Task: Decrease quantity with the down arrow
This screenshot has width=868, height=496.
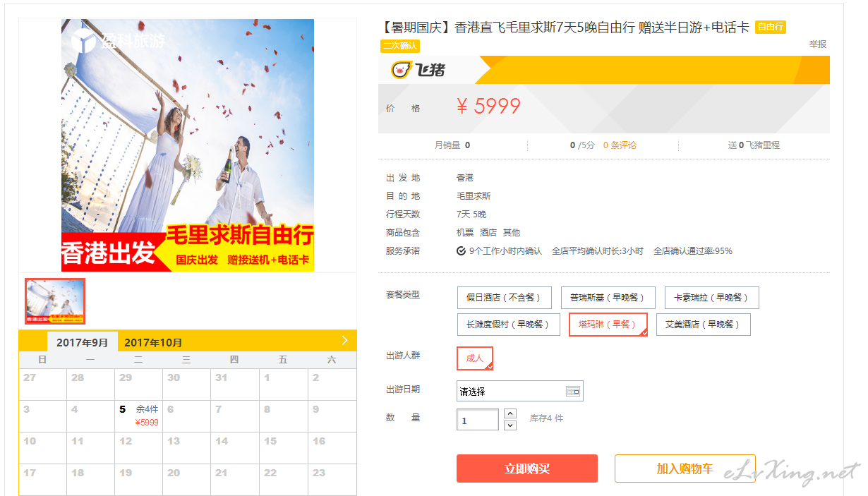Action: point(511,425)
